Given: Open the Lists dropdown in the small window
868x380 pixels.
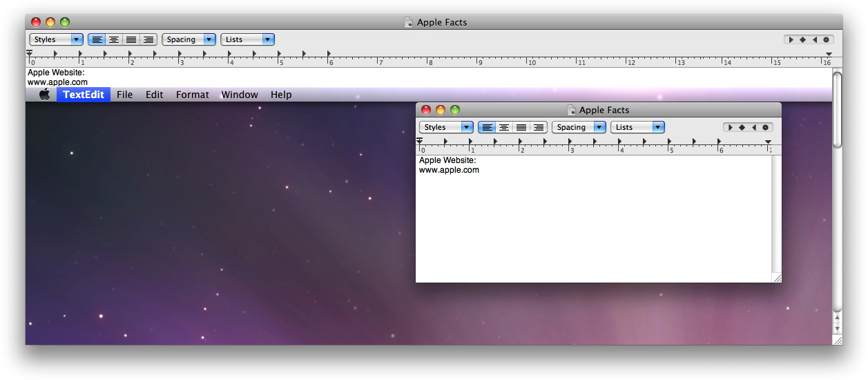Looking at the screenshot, I should click(x=637, y=128).
